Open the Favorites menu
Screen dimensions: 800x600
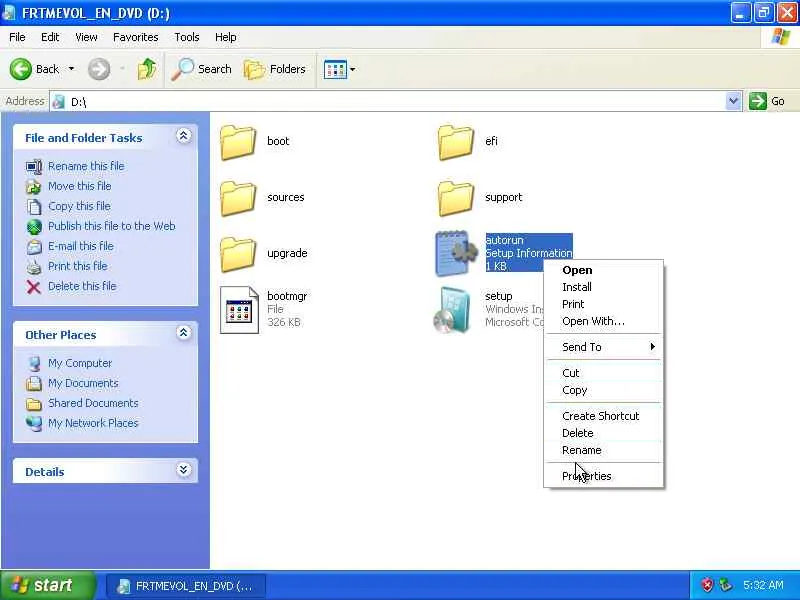pos(136,37)
